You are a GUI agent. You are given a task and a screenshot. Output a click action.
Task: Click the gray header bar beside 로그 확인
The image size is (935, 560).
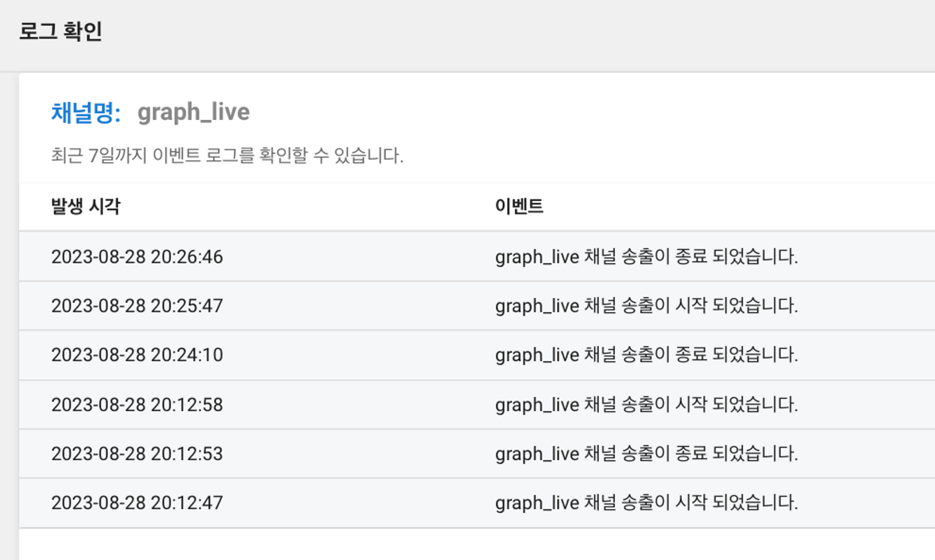click(514, 33)
